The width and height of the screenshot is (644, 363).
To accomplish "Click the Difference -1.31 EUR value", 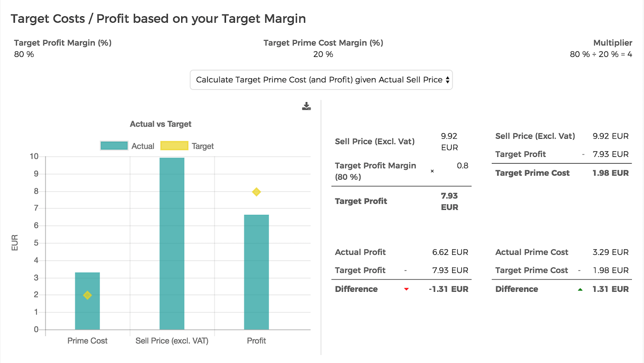I will coord(448,289).
